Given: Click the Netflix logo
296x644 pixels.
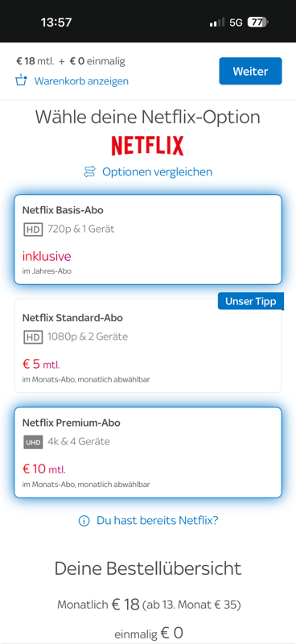Looking at the screenshot, I should pyautogui.click(x=148, y=146).
